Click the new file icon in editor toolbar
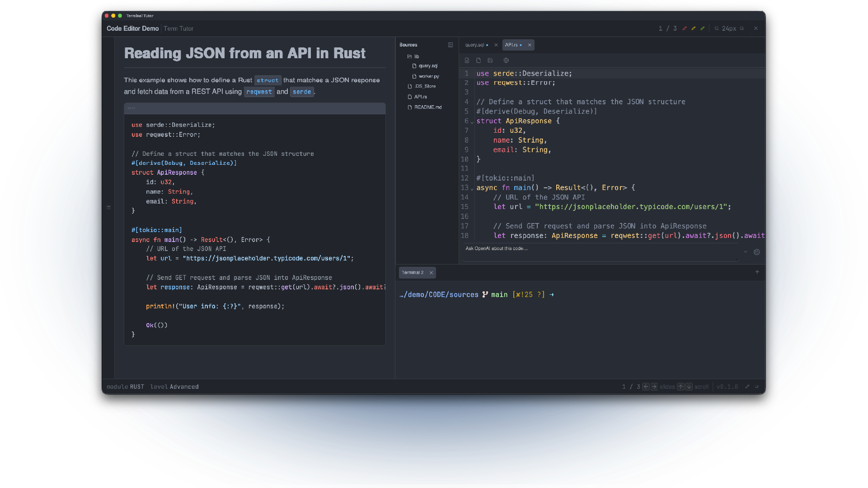868x488 pixels. point(467,60)
